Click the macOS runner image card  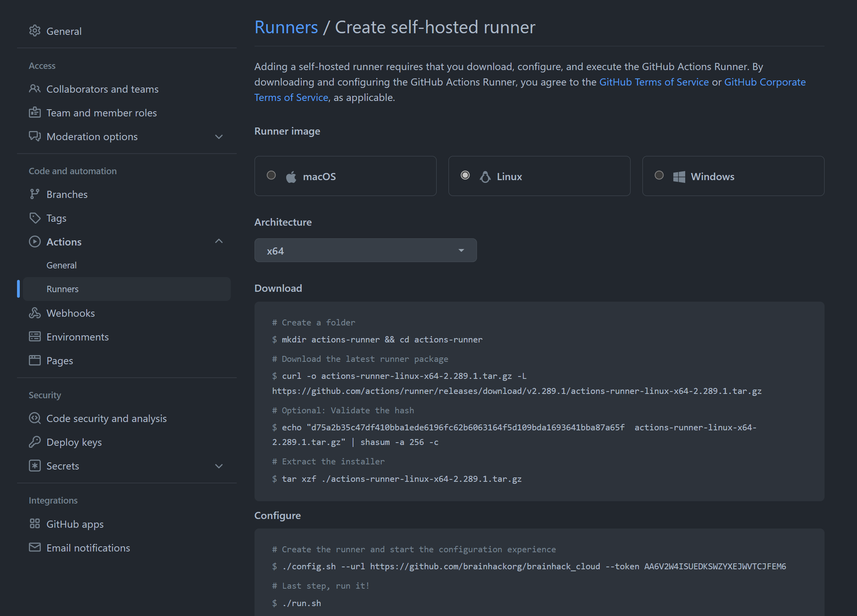[345, 176]
